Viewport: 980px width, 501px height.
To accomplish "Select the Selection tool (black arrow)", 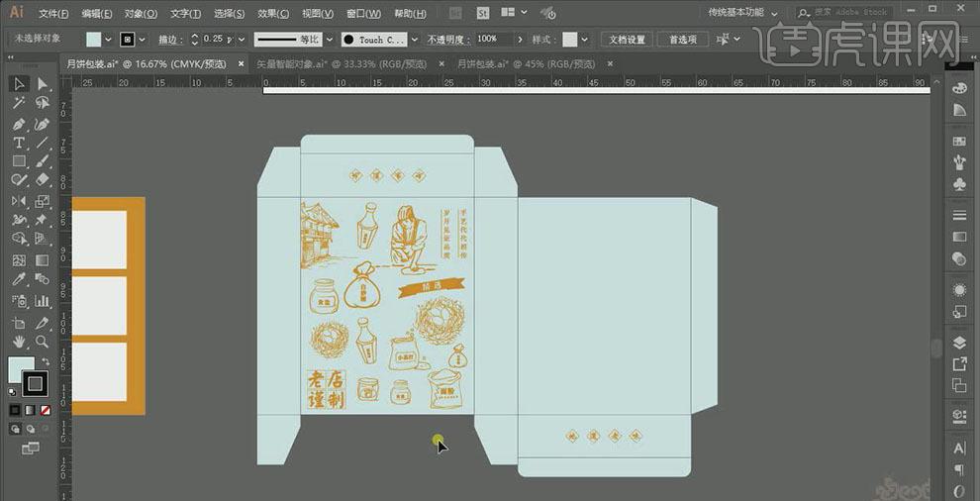I will pos(19,84).
